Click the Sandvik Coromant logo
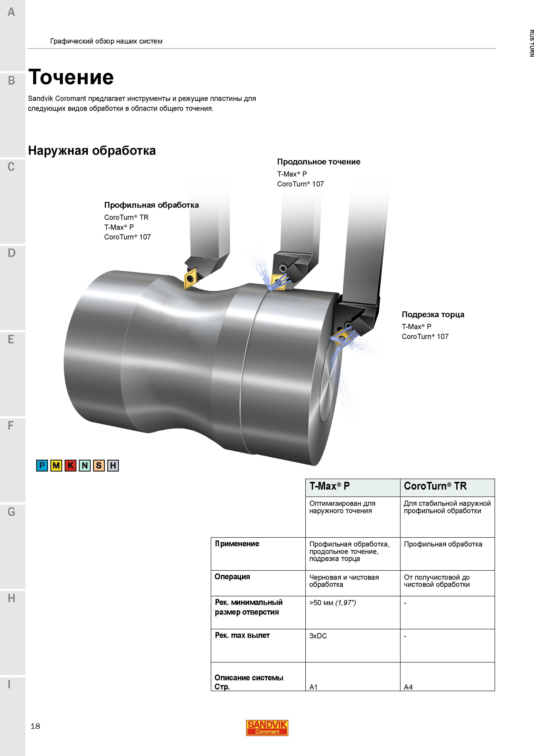Image resolution: width=534 pixels, height=756 pixels. click(267, 728)
